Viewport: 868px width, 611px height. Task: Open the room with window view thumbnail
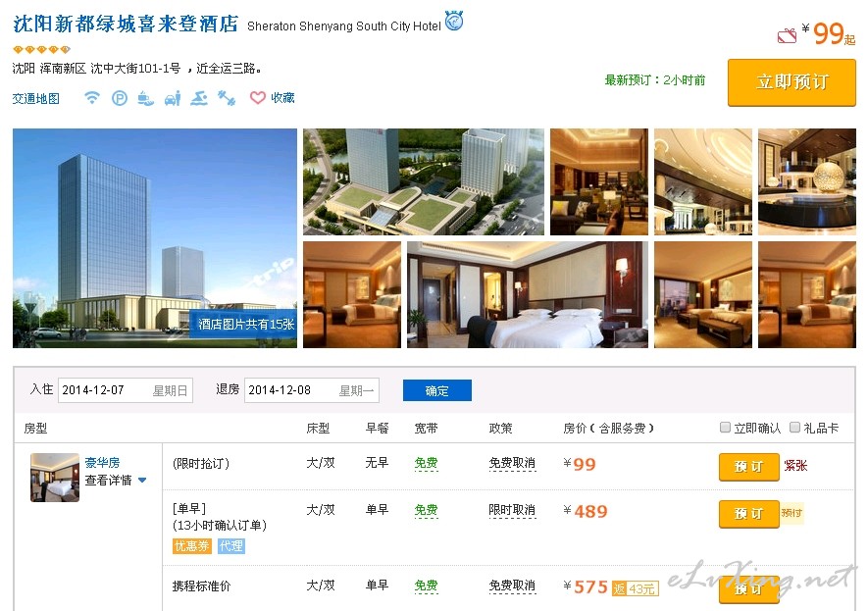pos(703,295)
